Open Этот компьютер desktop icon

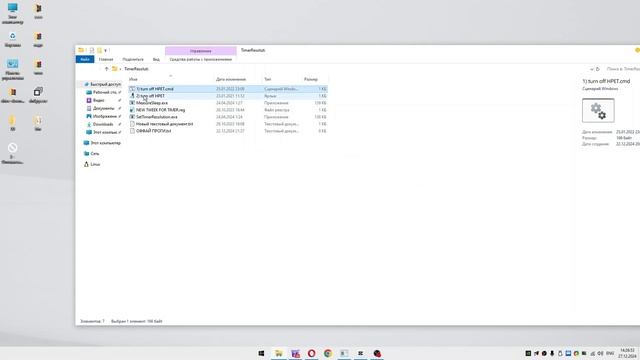point(13,13)
